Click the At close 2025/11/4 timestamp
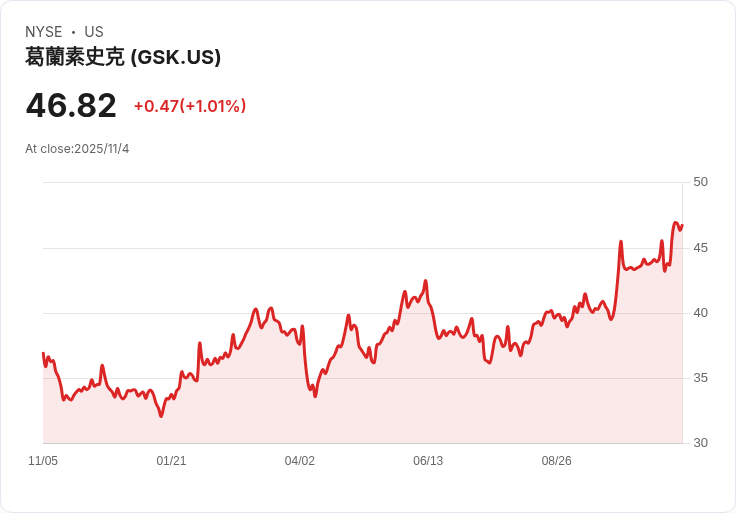The image size is (736, 513). pyautogui.click(x=77, y=149)
